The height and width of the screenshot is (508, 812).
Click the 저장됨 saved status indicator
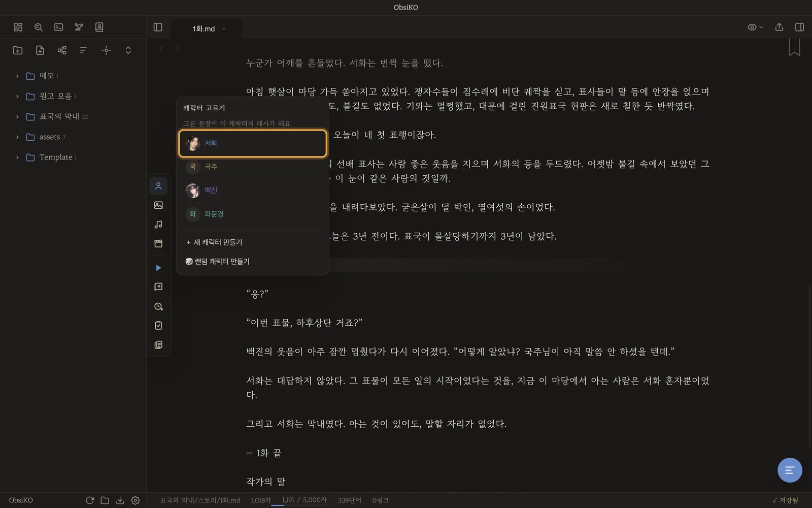pos(785,500)
